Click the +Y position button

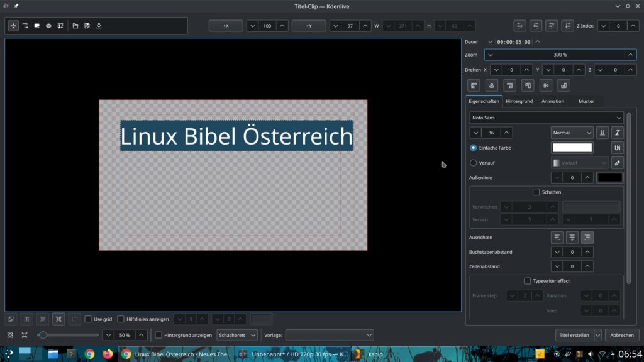(x=309, y=26)
